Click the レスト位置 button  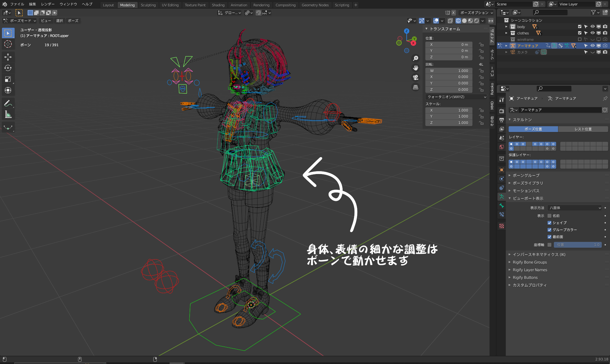(x=583, y=129)
